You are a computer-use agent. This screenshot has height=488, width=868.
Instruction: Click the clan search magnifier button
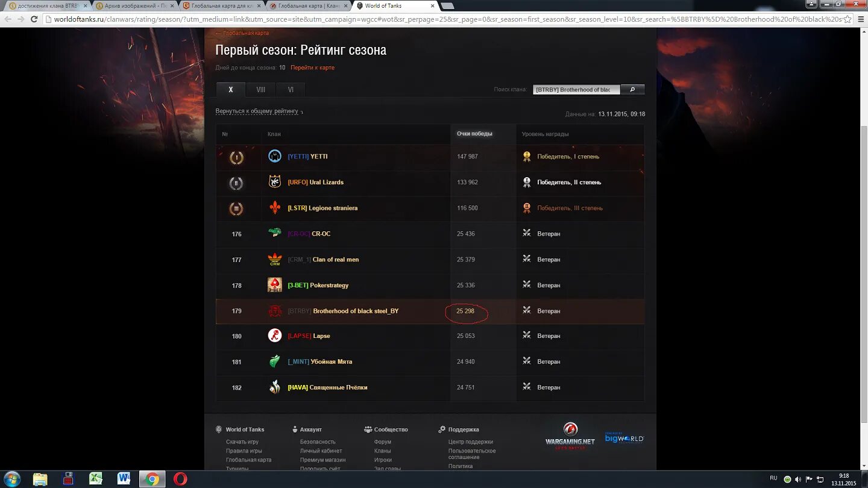coord(632,89)
